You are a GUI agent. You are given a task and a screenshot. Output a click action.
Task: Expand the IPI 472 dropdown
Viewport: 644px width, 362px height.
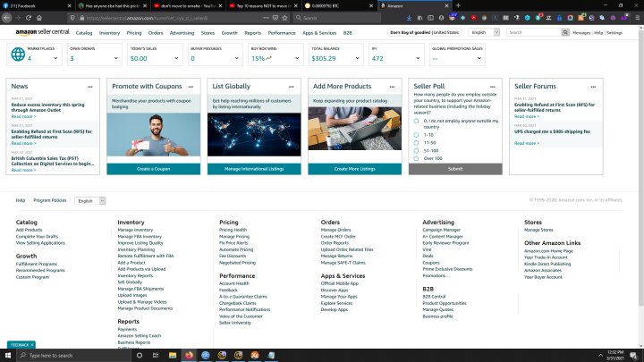point(418,58)
